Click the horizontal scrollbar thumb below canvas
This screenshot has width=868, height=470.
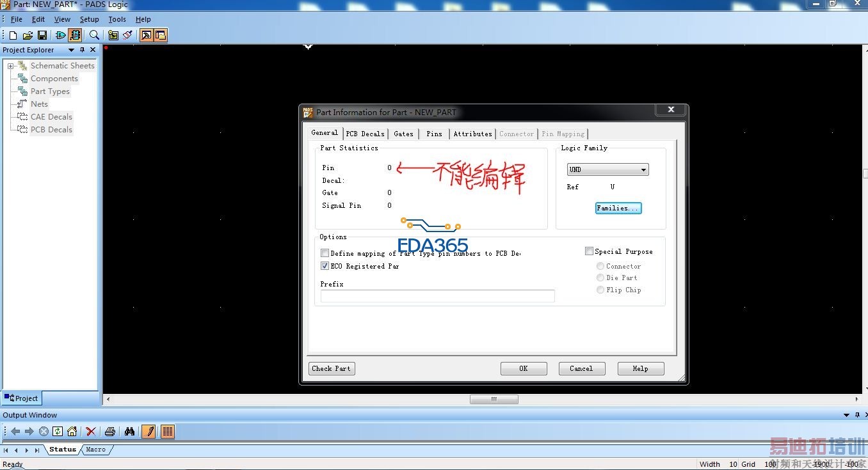[494, 399]
